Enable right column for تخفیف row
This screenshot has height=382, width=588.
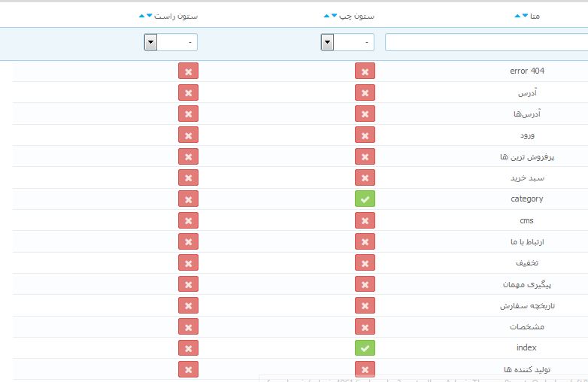(188, 262)
